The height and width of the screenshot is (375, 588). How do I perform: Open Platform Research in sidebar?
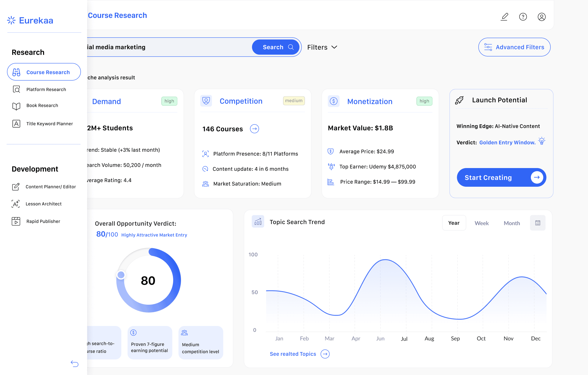pos(46,89)
